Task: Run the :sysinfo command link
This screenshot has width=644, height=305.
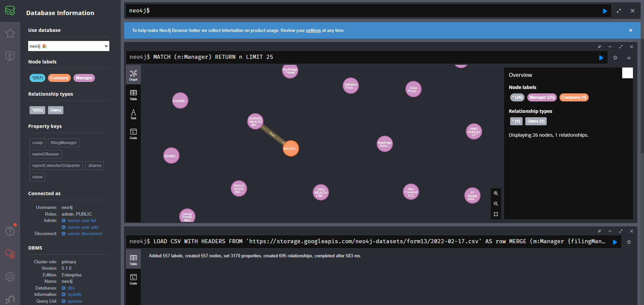Action: click(x=71, y=295)
